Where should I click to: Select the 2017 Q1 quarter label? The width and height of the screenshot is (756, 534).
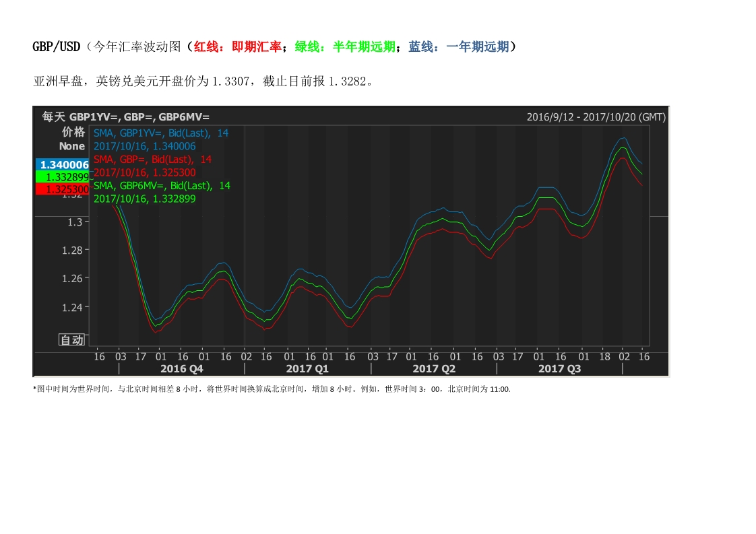pos(307,369)
